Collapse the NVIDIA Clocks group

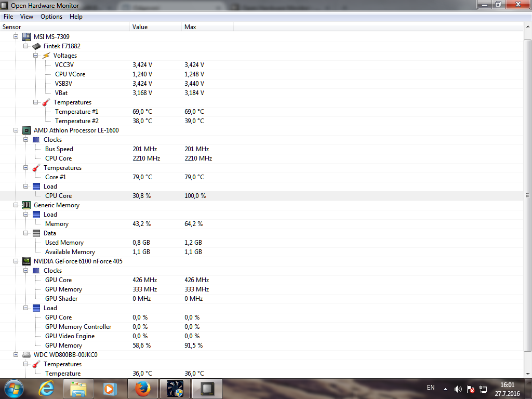click(26, 270)
